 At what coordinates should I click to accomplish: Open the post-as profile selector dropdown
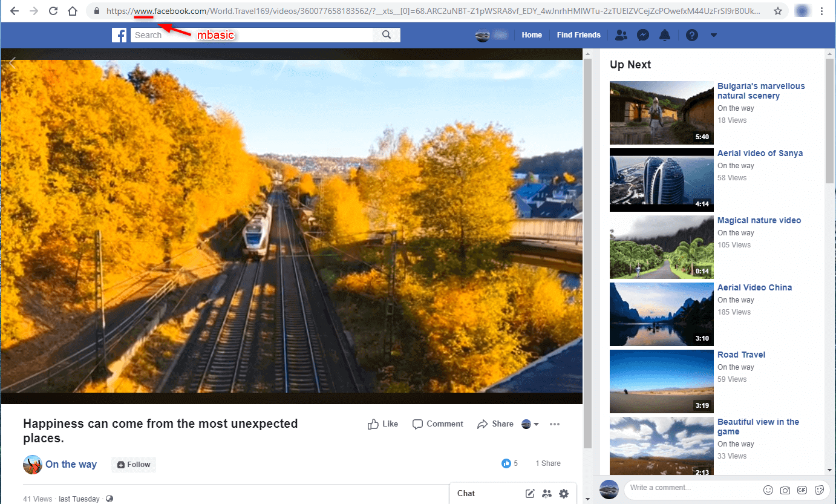tap(530, 424)
